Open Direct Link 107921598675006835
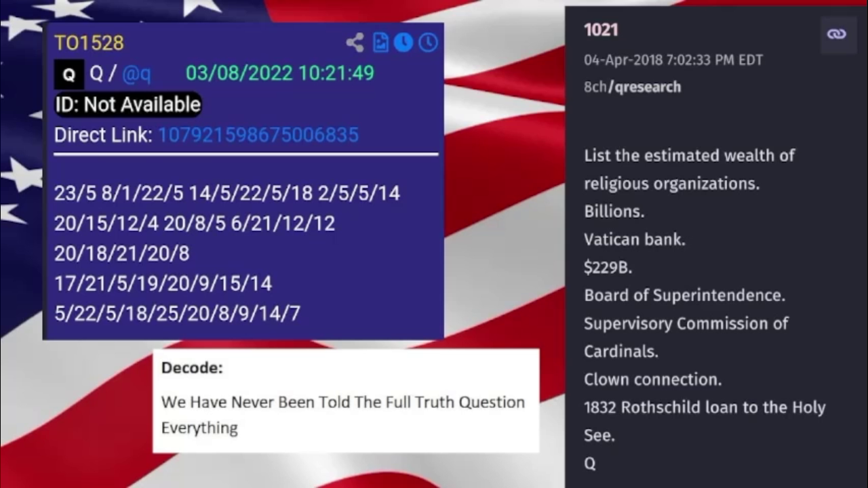Viewport: 868px width, 488px height. tap(258, 134)
